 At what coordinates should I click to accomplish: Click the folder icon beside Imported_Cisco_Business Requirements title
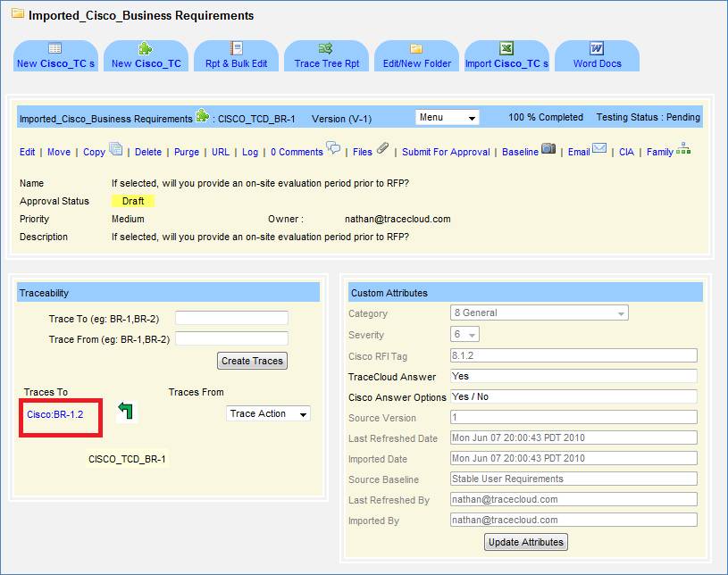(18, 13)
